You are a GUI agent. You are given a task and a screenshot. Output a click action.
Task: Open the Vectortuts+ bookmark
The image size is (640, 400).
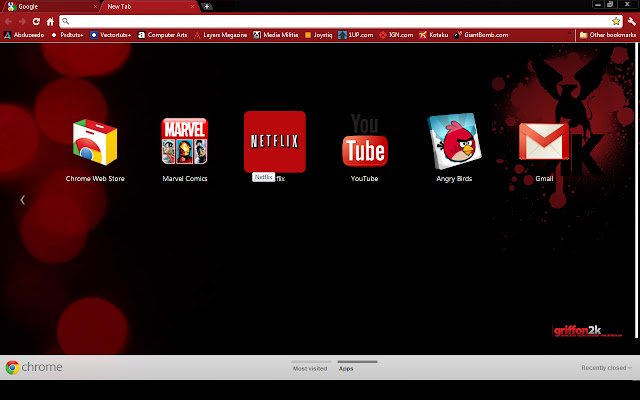click(111, 35)
